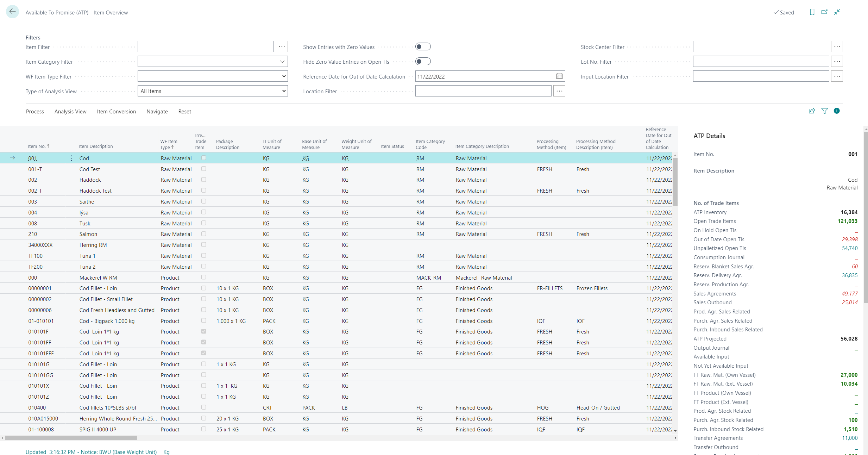Click the filter funnel icon
The image size is (868, 455).
coord(824,111)
